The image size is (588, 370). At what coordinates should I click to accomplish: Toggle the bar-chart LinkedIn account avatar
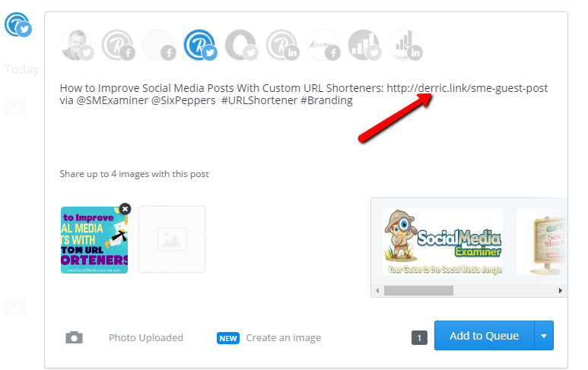[x=405, y=45]
